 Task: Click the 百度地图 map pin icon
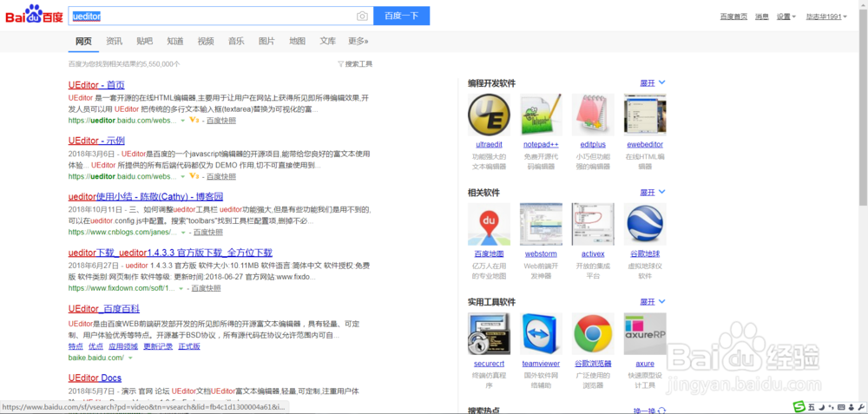point(489,224)
